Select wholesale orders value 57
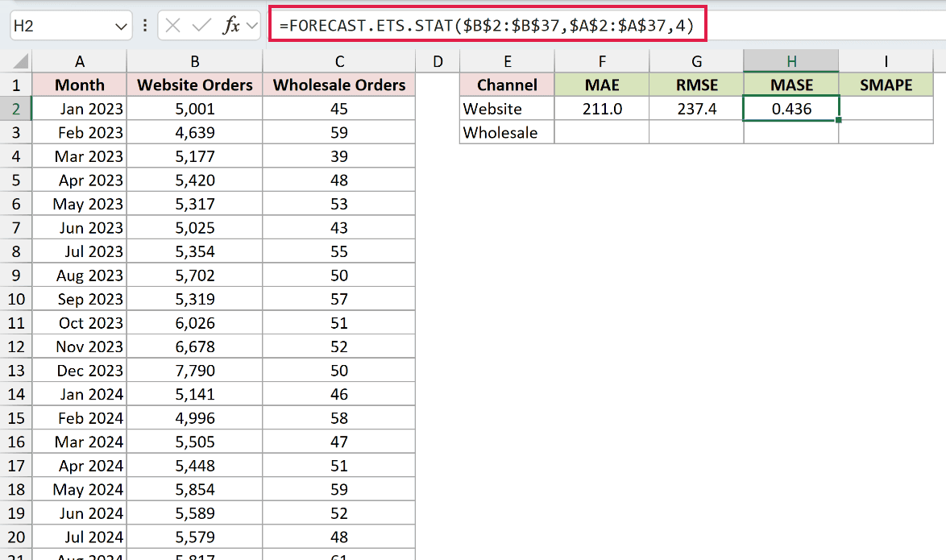Viewport: 946px width, 560px height. 339,299
